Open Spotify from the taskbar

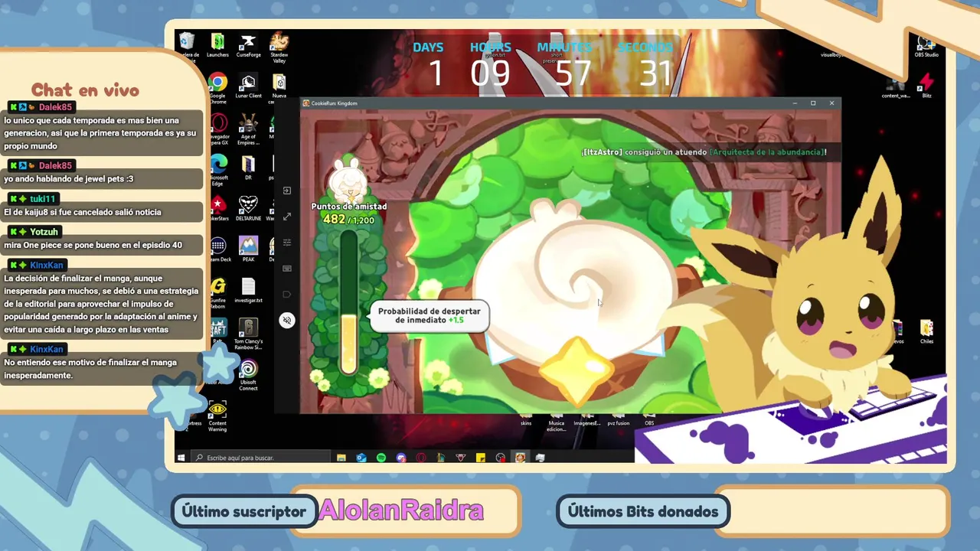click(x=381, y=458)
